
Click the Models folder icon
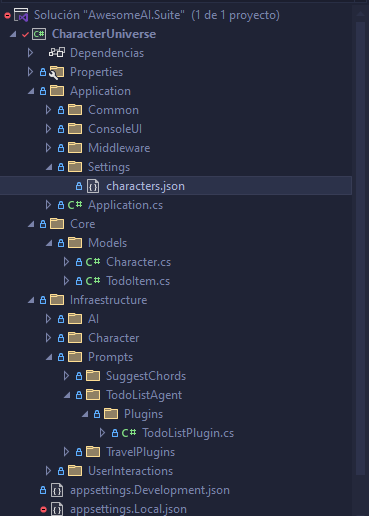click(75, 243)
